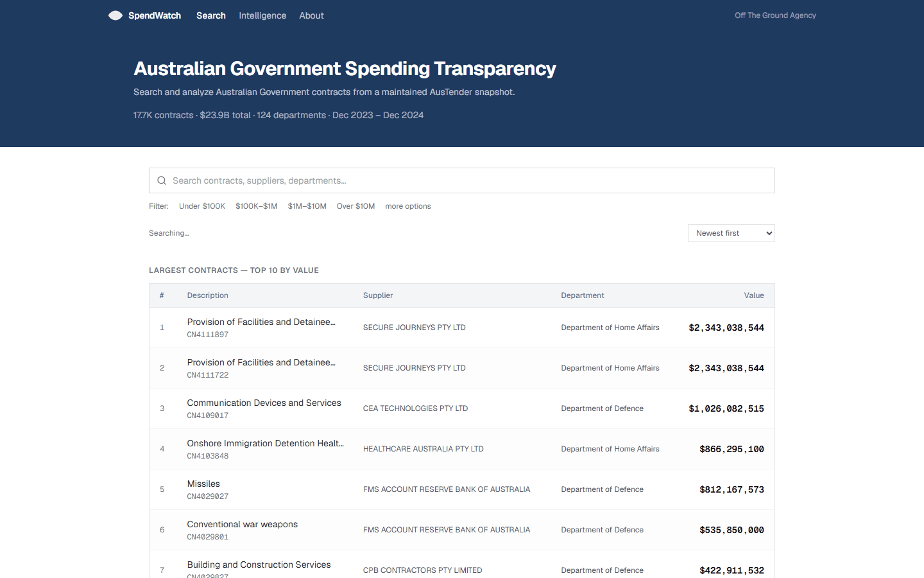Click the $535,850,000 value
The image size is (924, 578).
[732, 530]
